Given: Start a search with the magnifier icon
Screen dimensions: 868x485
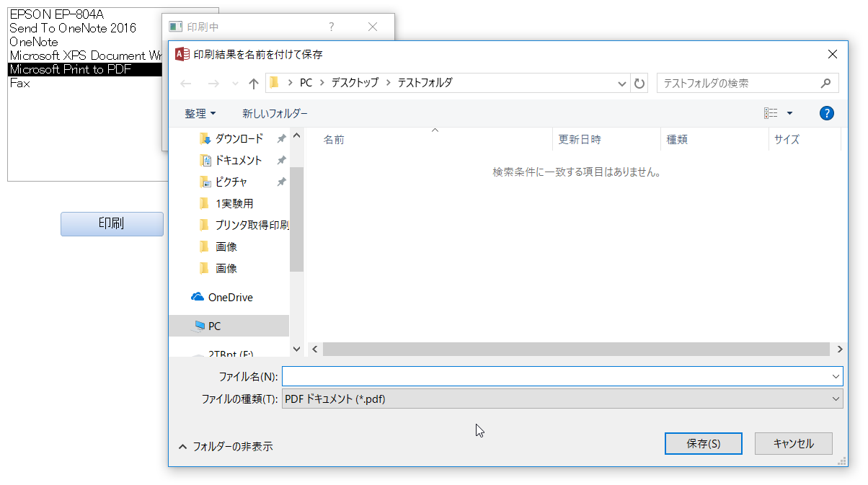Looking at the screenshot, I should [x=825, y=83].
